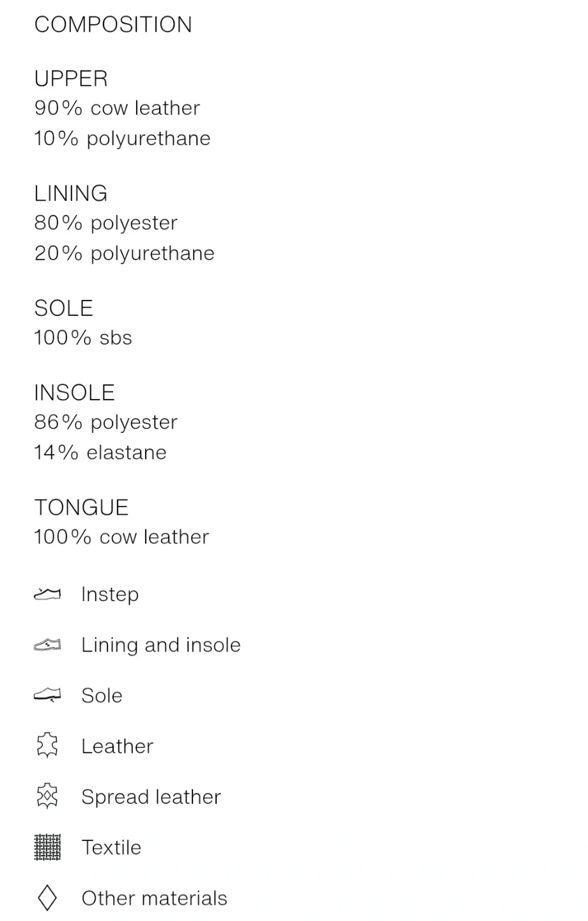Screen dimensions: 588x921
Task: Click the Instep legend label
Action: pos(110,594)
